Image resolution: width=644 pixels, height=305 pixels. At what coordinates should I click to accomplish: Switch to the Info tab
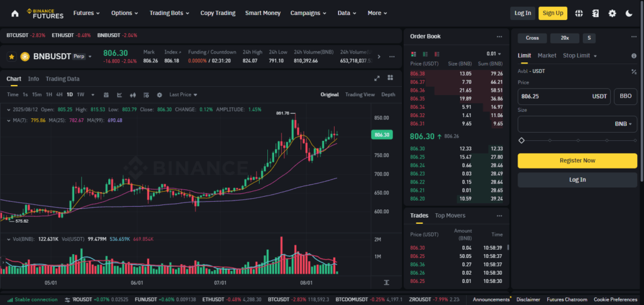33,79
